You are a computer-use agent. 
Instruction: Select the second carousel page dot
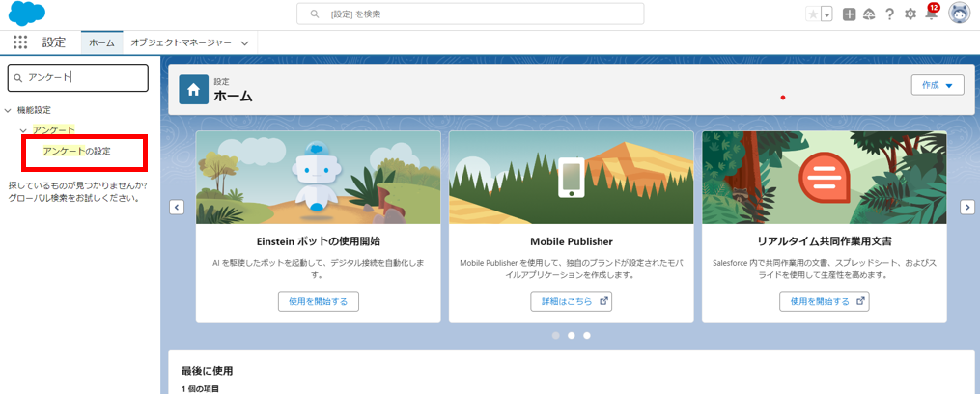coord(572,335)
